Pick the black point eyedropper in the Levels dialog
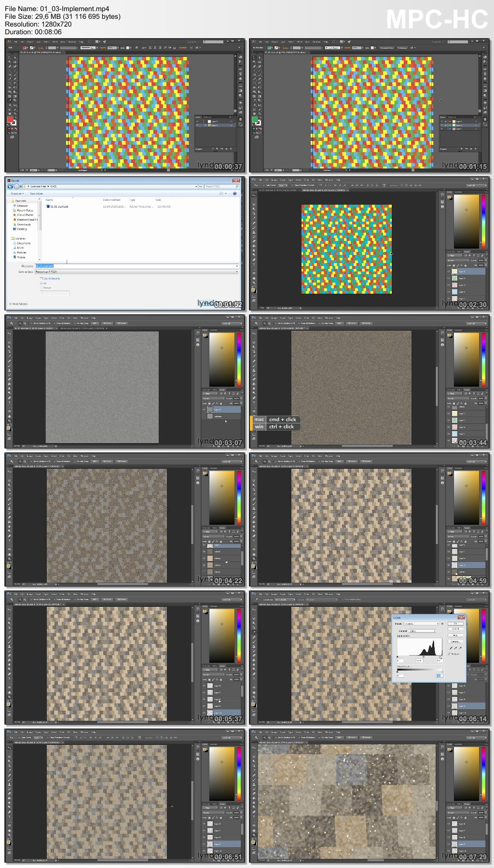This screenshot has width=494, height=868. 451,648
